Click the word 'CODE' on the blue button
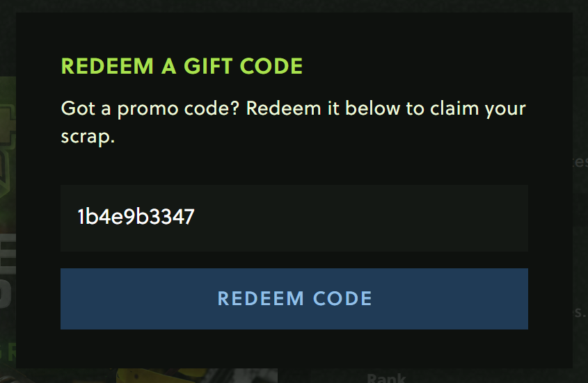 (342, 299)
